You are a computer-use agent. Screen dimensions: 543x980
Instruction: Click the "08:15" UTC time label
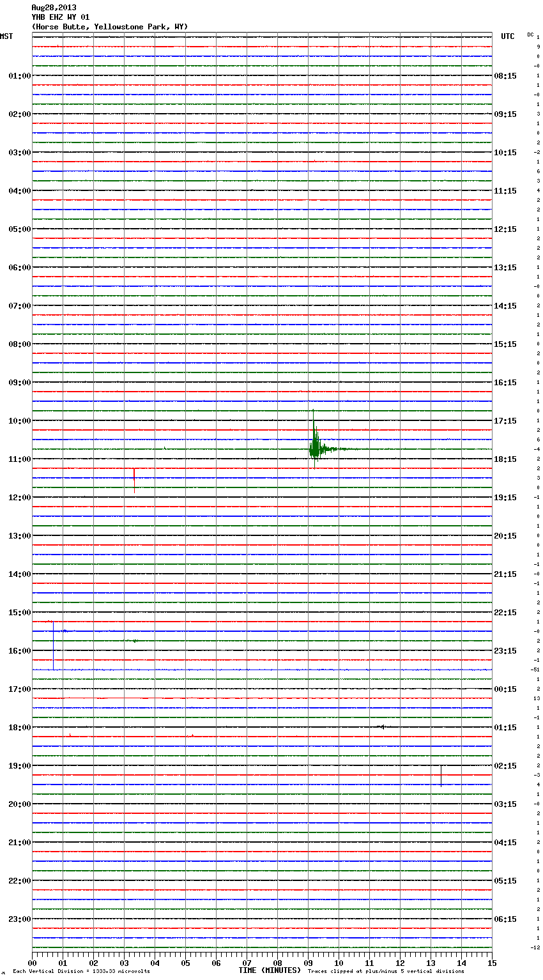tap(505, 76)
